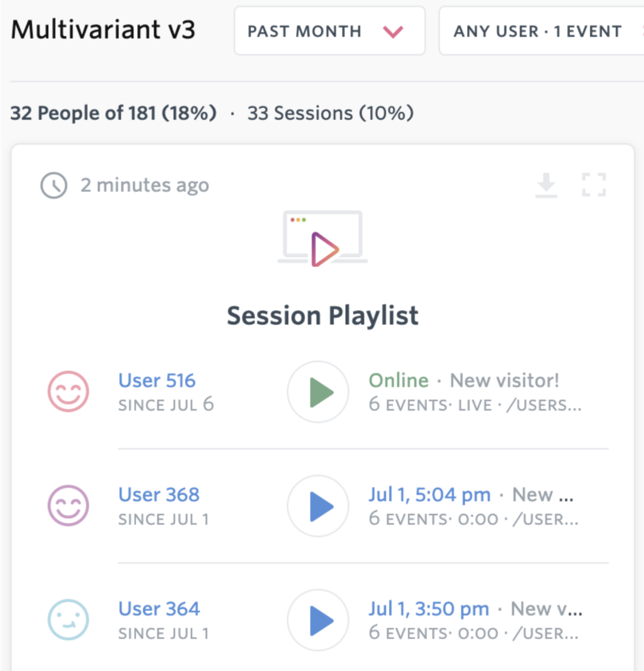Click the green Online status link
The image size is (644, 671).
pyautogui.click(x=399, y=381)
